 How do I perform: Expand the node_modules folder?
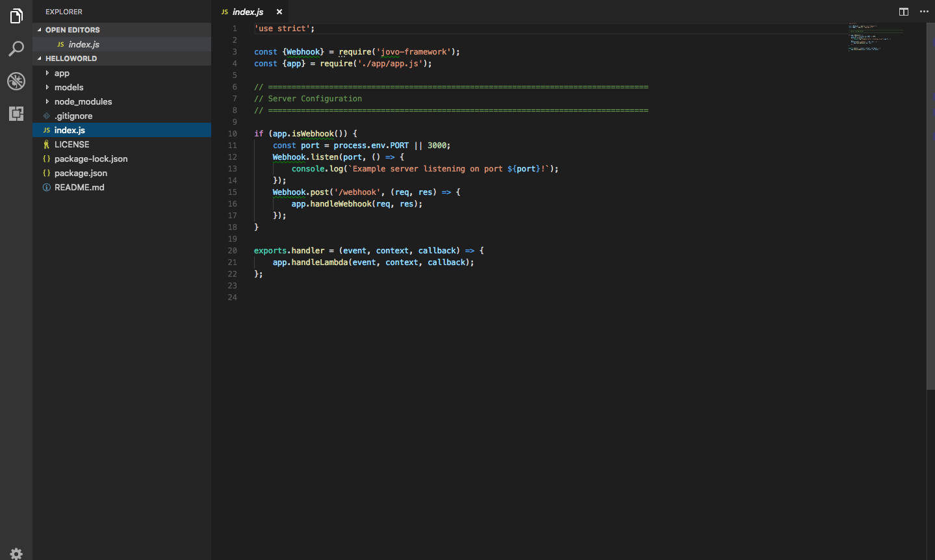(x=122, y=101)
